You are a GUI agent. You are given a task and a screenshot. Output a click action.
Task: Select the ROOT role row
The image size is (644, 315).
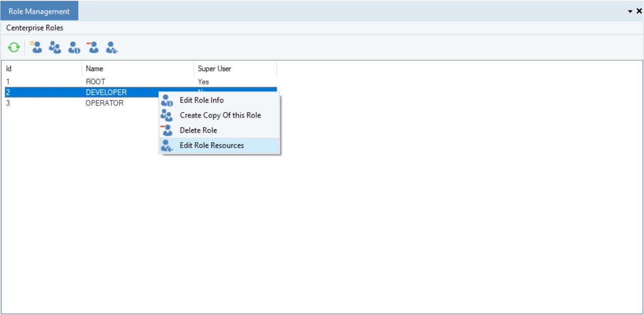pyautogui.click(x=96, y=82)
